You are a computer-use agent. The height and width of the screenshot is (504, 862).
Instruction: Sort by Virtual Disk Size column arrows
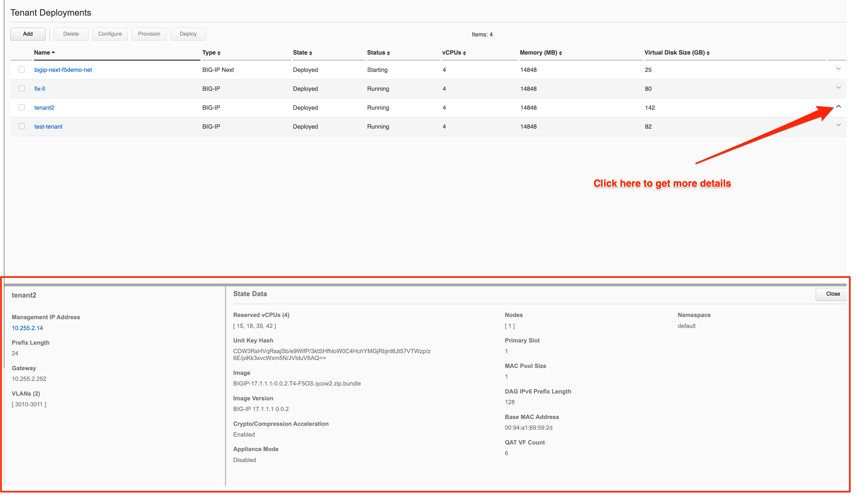[x=709, y=53]
